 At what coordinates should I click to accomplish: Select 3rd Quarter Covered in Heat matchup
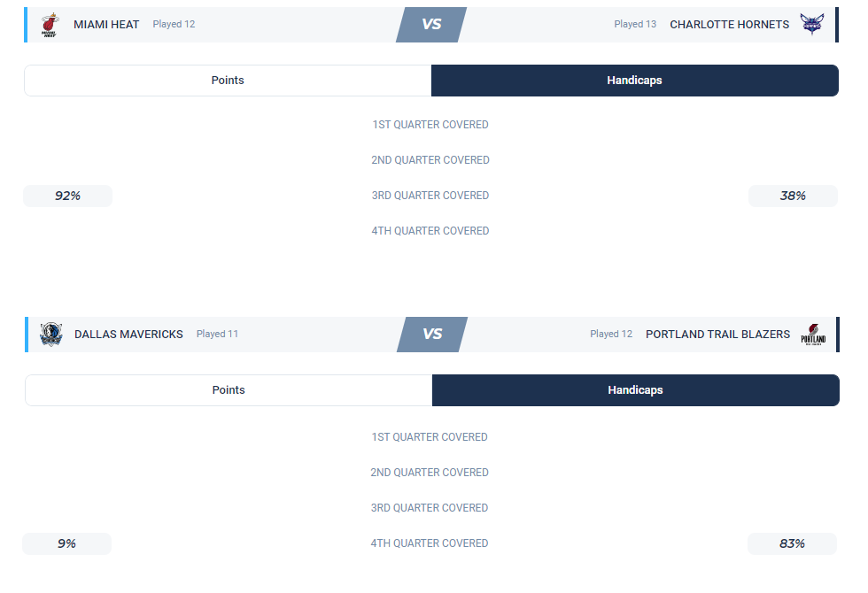pos(430,196)
